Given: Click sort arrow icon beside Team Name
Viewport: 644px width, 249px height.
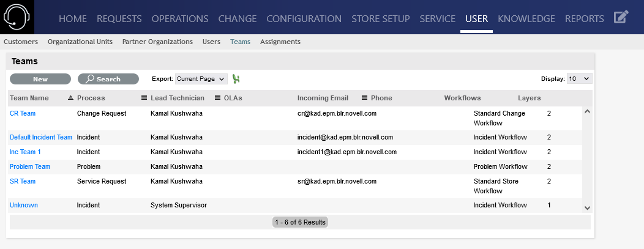Looking at the screenshot, I should 70,98.
